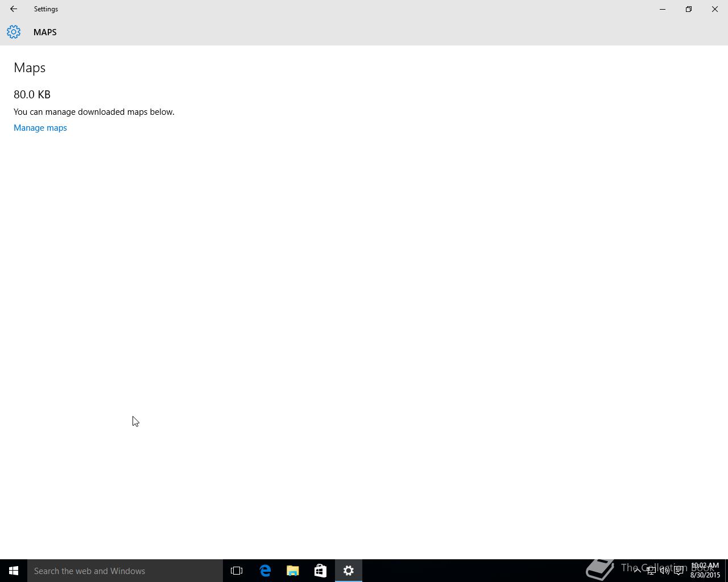Open Task View from the taskbar

click(237, 571)
